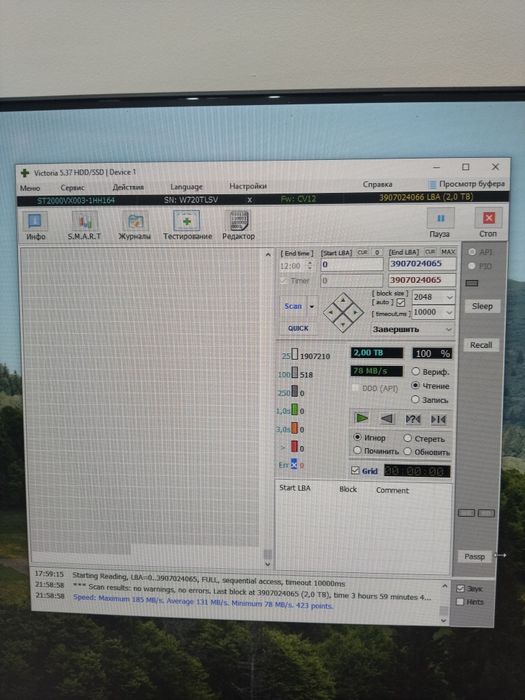Screen dimensions: 525x700
Task: Open the Сервис menu
Action: pos(72,188)
